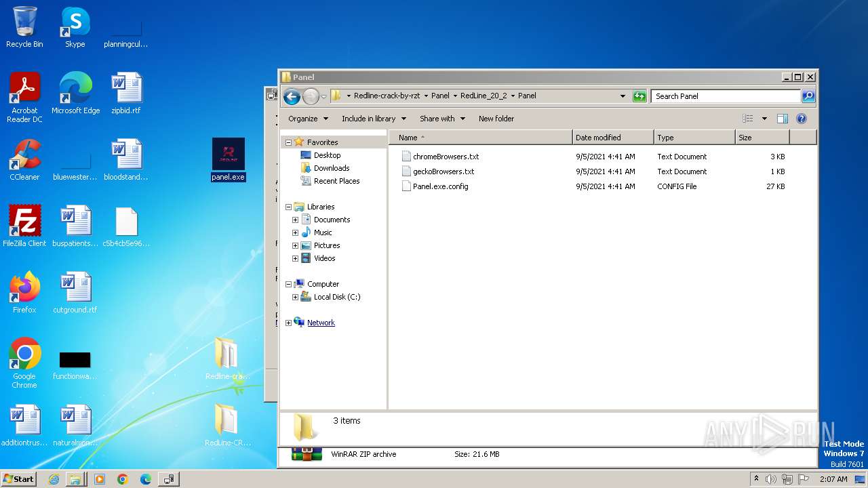Open Action Center flag tray icon
Image resolution: width=868 pixels, height=488 pixels.
coord(804,479)
